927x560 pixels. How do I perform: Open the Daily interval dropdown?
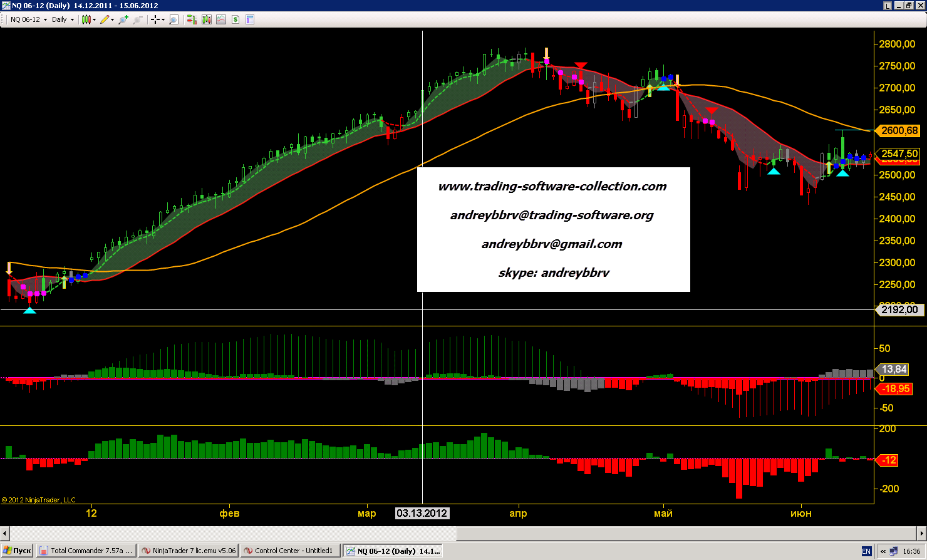point(63,19)
